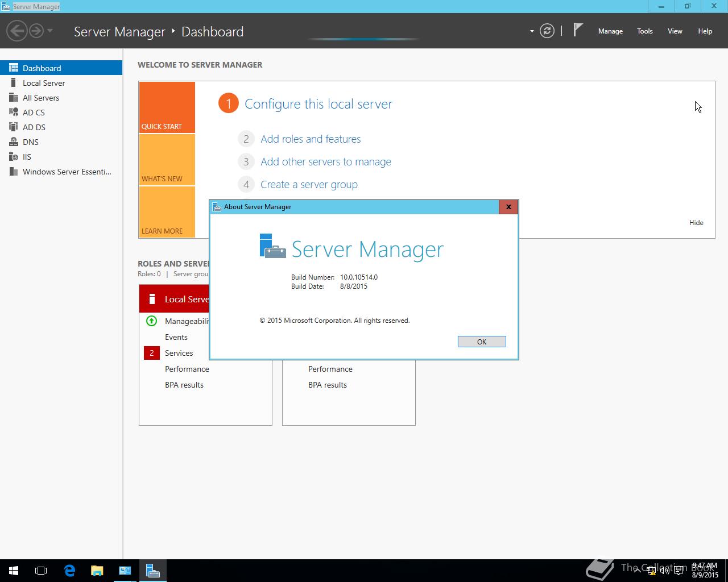The width and height of the screenshot is (728, 582).
Task: Open Events in Local Server tile
Action: 176,337
